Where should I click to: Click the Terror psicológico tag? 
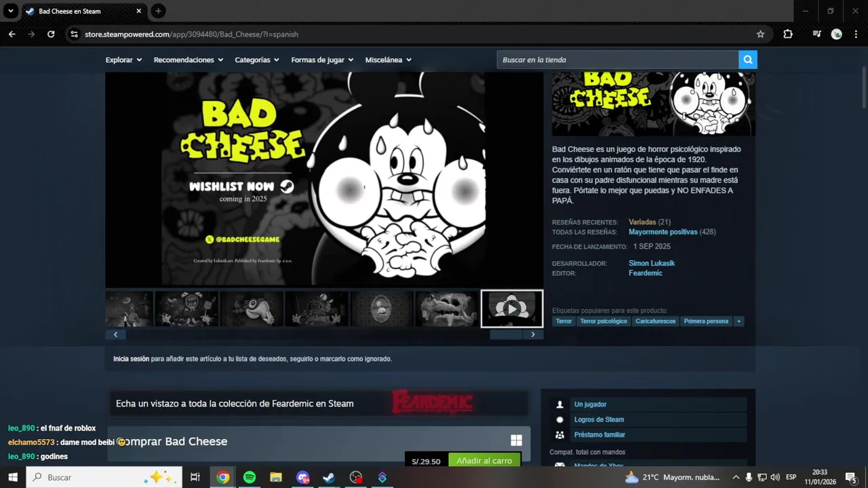click(604, 321)
